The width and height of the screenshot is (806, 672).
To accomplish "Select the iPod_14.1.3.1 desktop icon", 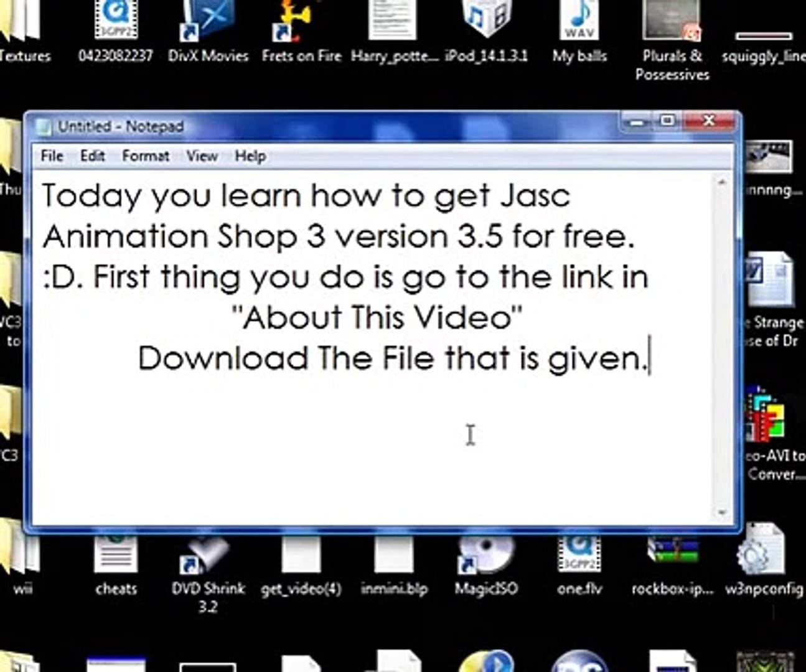I will (486, 32).
